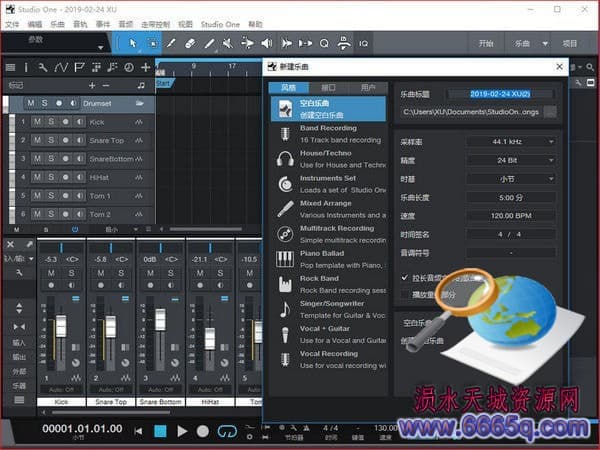Show automation curve view icon
This screenshot has height=450, width=600.
coord(61,67)
